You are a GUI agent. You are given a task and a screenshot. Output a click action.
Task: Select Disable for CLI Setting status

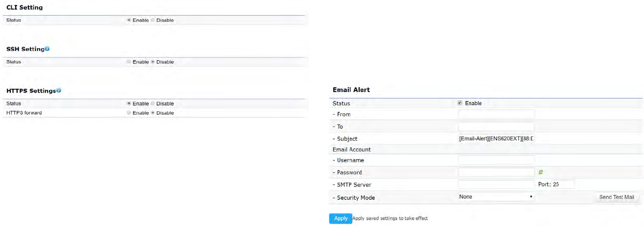[x=153, y=20]
